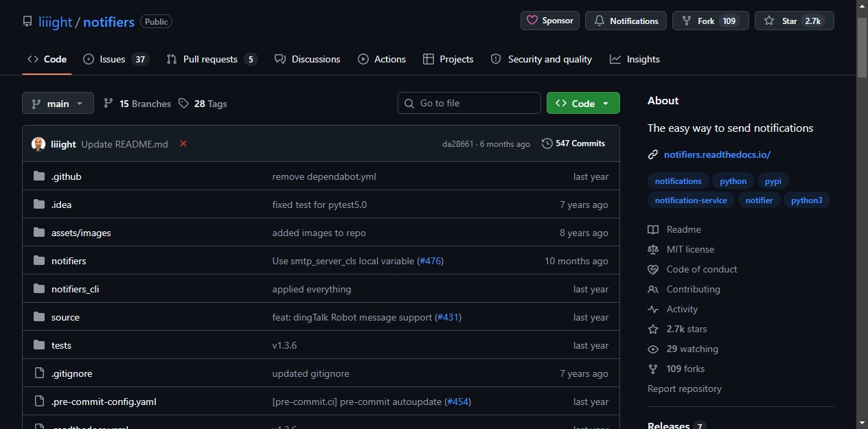This screenshot has height=429, width=868.
Task: Select the notification-service topic tag
Action: (x=691, y=200)
